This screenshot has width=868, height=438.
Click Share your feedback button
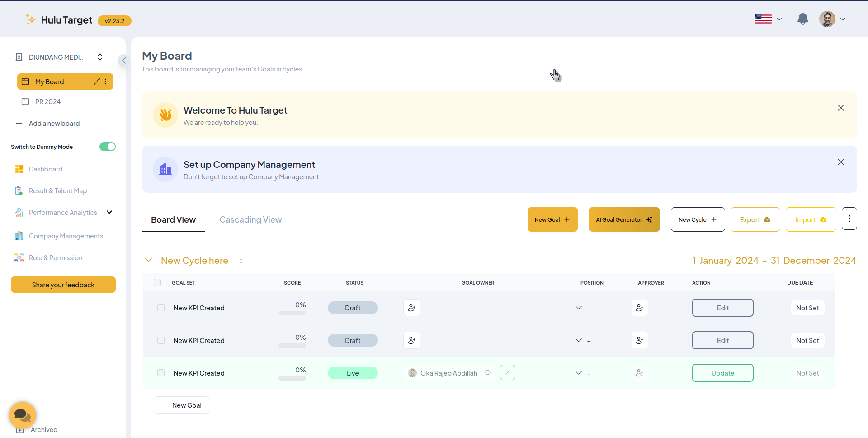pos(63,285)
